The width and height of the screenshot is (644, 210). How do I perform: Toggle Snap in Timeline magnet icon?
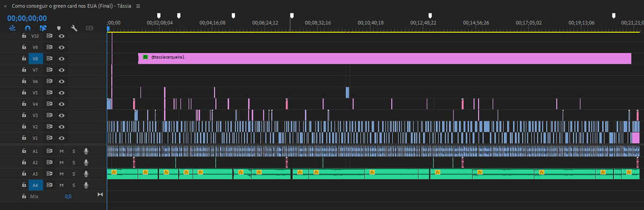tap(28, 28)
